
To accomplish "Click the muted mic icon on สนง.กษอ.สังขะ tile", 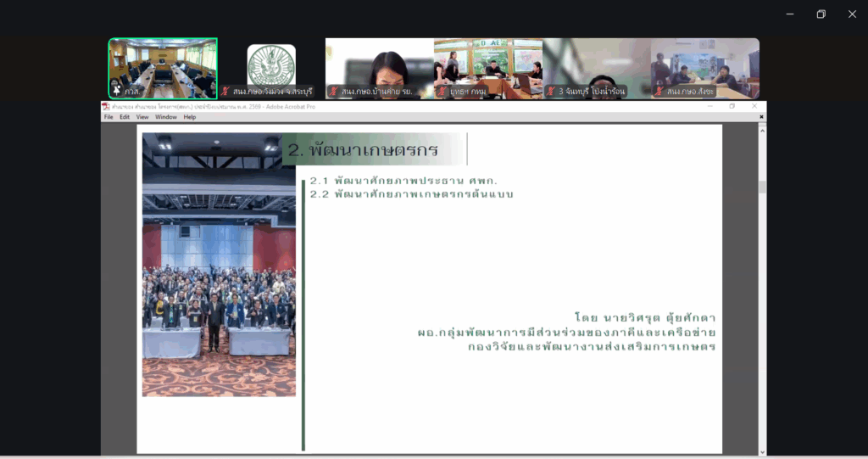I will pyautogui.click(x=659, y=91).
